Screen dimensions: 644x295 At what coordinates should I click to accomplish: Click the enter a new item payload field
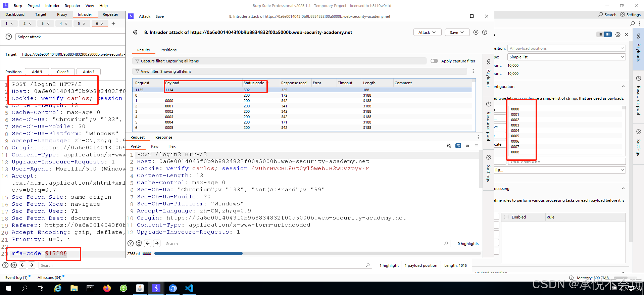(x=567, y=161)
